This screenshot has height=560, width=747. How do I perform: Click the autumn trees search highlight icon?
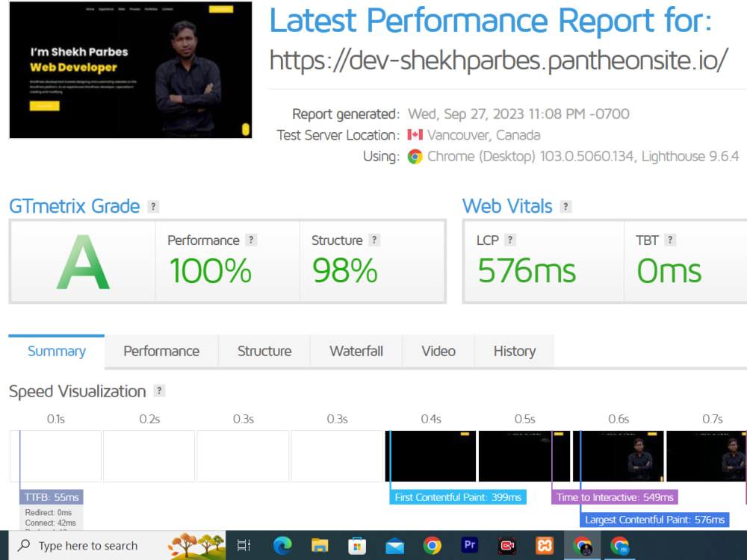[196, 546]
